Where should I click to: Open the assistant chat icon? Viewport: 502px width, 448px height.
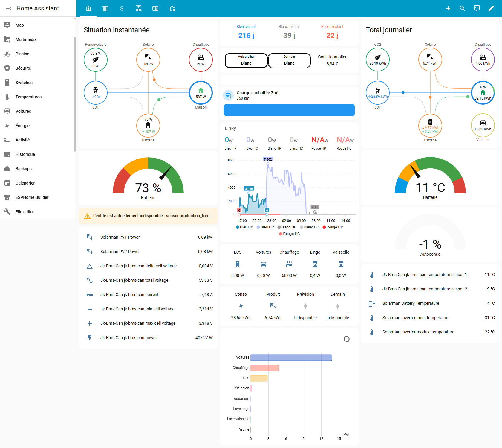click(x=477, y=8)
